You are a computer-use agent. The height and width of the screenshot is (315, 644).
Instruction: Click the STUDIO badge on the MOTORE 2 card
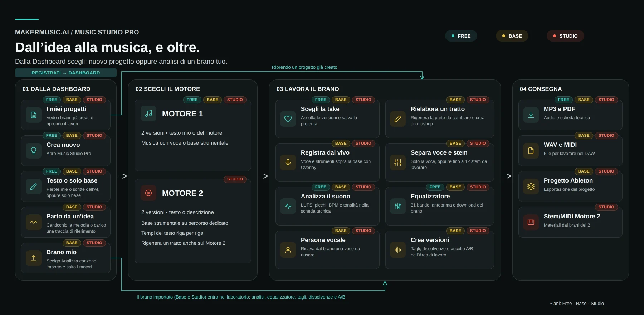tap(235, 179)
